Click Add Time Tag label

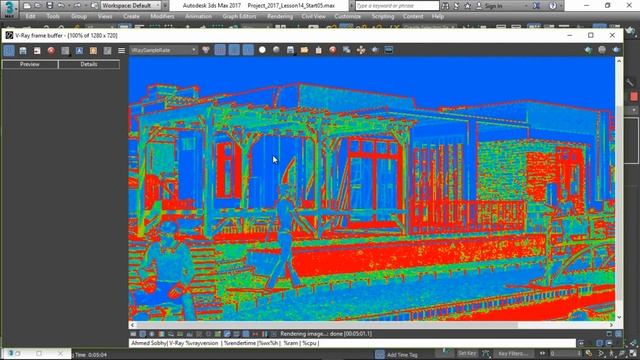pyautogui.click(x=402, y=355)
